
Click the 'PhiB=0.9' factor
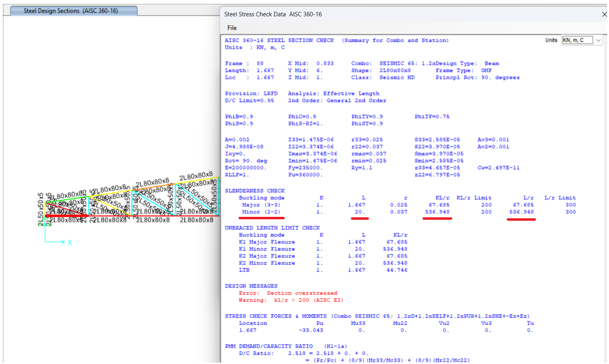click(x=239, y=117)
